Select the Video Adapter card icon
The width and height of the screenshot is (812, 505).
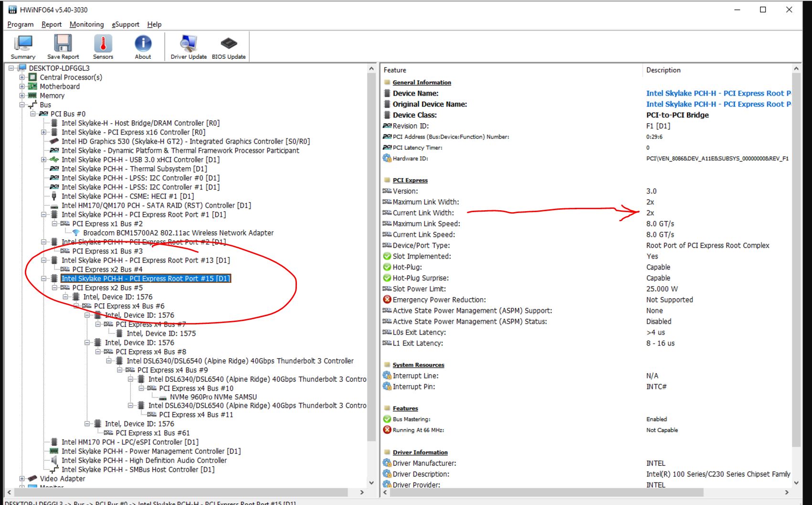click(32, 478)
